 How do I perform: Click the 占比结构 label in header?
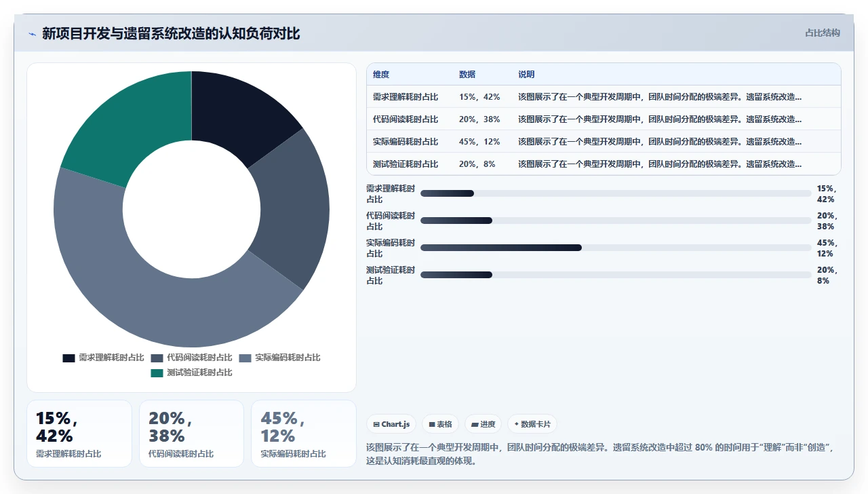coord(823,33)
